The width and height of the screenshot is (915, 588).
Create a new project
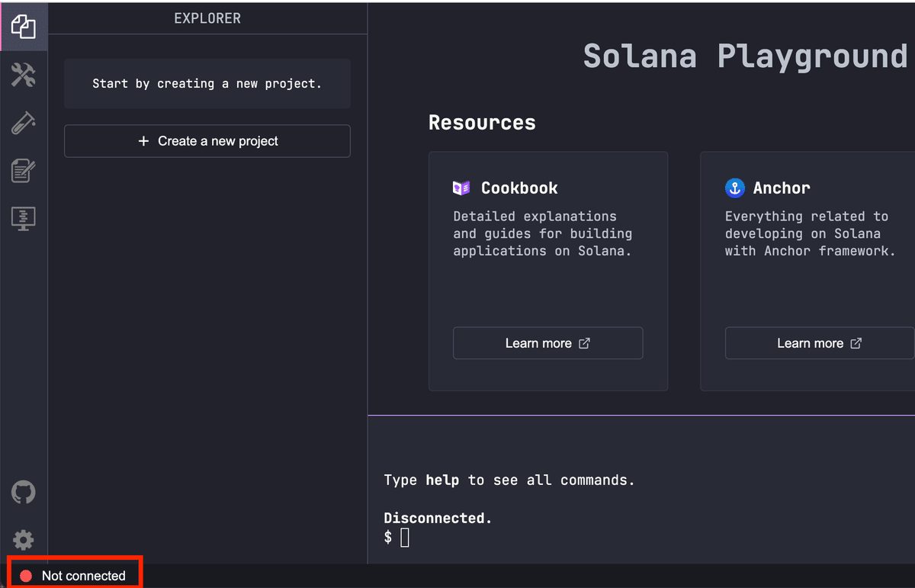[207, 141]
